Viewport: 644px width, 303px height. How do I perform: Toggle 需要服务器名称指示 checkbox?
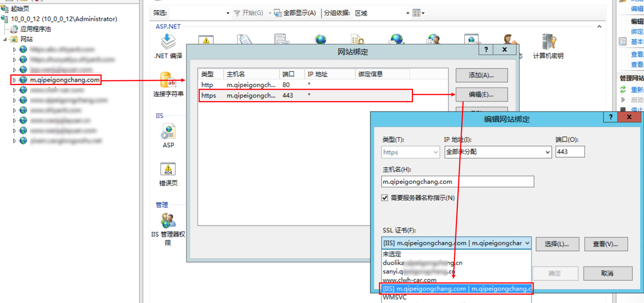(385, 198)
